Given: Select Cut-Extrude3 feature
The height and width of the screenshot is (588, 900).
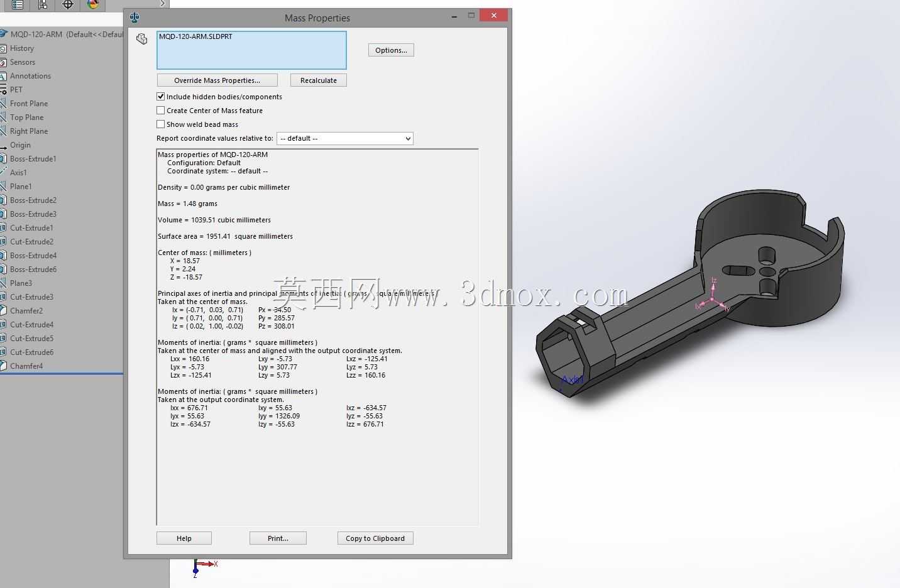Looking at the screenshot, I should point(31,297).
